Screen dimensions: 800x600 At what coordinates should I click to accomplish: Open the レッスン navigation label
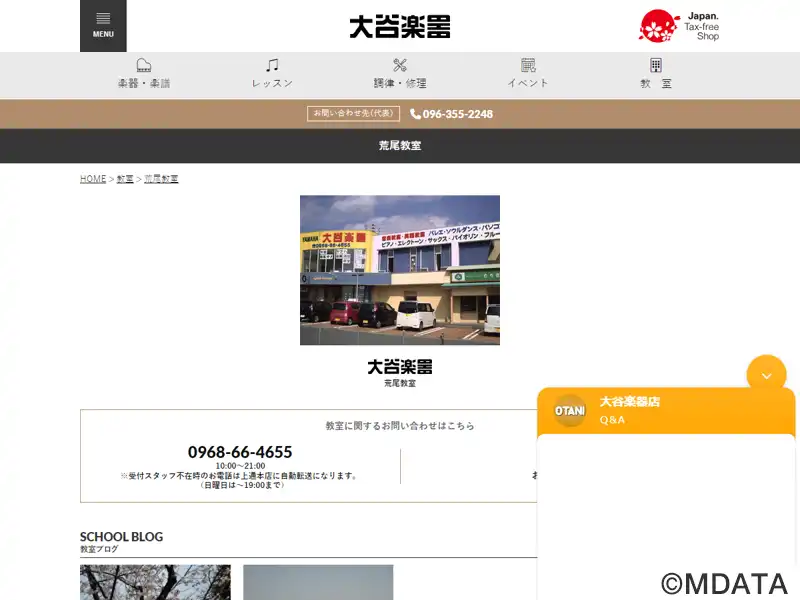[x=272, y=83]
